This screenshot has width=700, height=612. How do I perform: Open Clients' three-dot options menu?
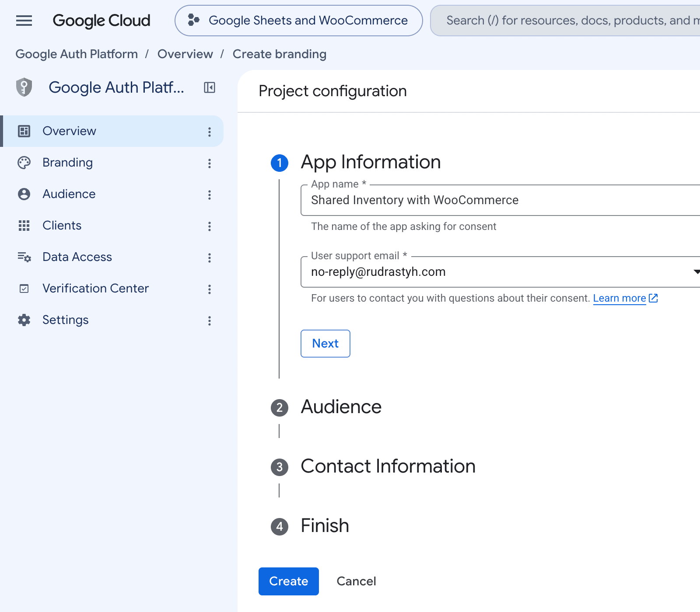point(210,226)
